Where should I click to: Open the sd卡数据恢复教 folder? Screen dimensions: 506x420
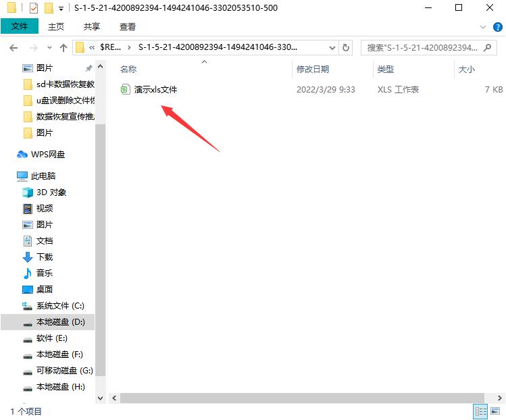click(59, 84)
